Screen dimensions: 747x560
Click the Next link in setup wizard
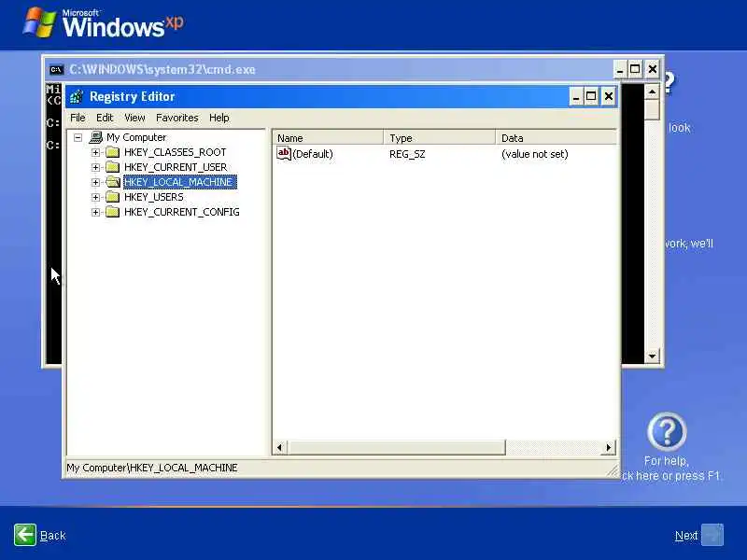point(686,535)
